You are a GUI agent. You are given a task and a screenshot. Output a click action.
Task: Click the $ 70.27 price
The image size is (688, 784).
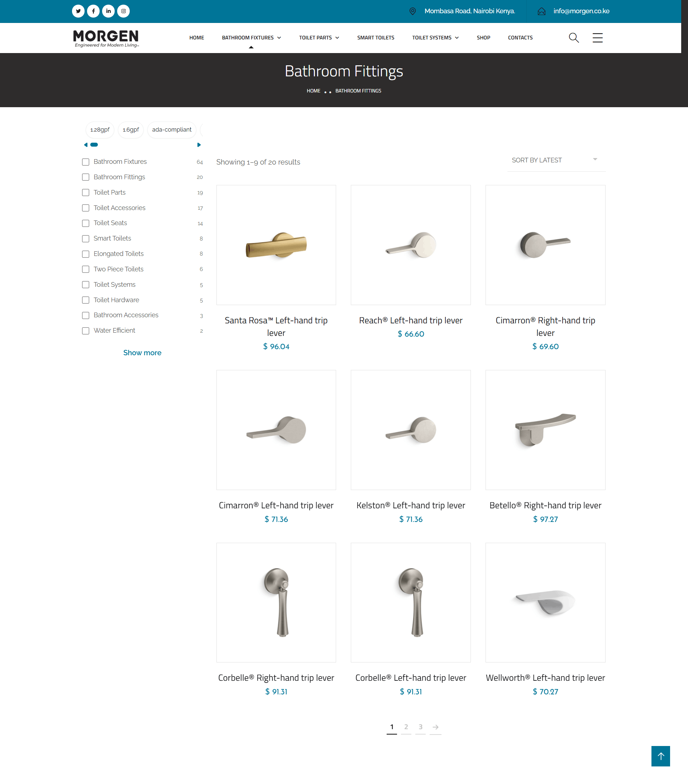[x=545, y=692]
